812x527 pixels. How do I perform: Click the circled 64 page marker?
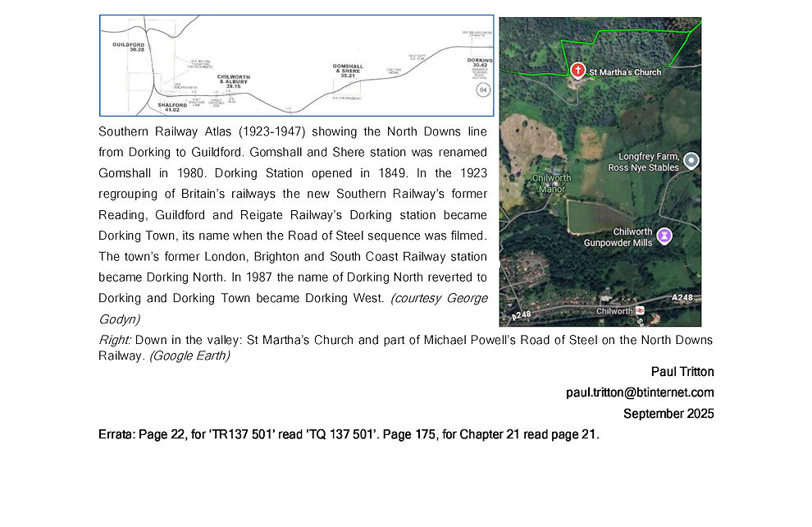pyautogui.click(x=483, y=89)
